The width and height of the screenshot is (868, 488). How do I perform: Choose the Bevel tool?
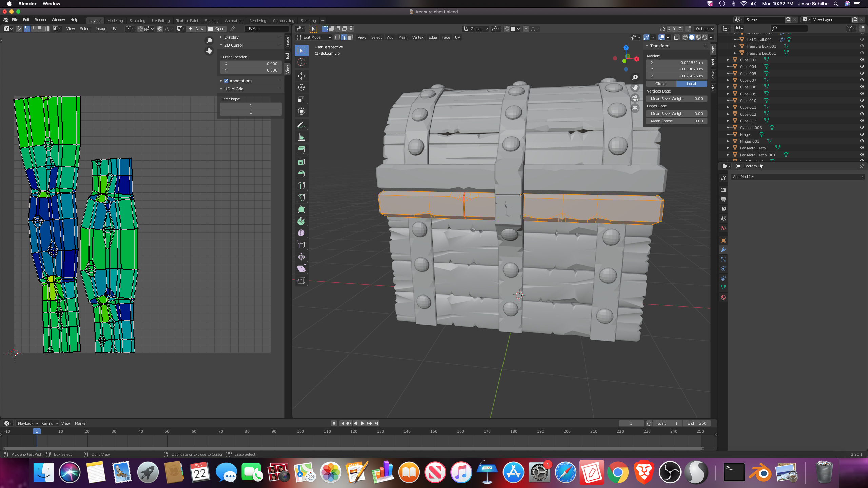pyautogui.click(x=301, y=174)
